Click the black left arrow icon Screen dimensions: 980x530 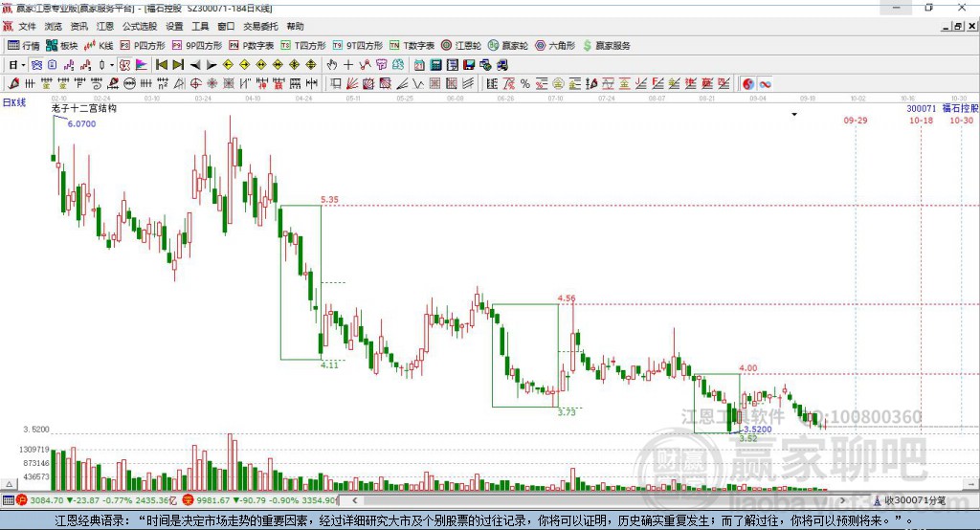[195, 65]
